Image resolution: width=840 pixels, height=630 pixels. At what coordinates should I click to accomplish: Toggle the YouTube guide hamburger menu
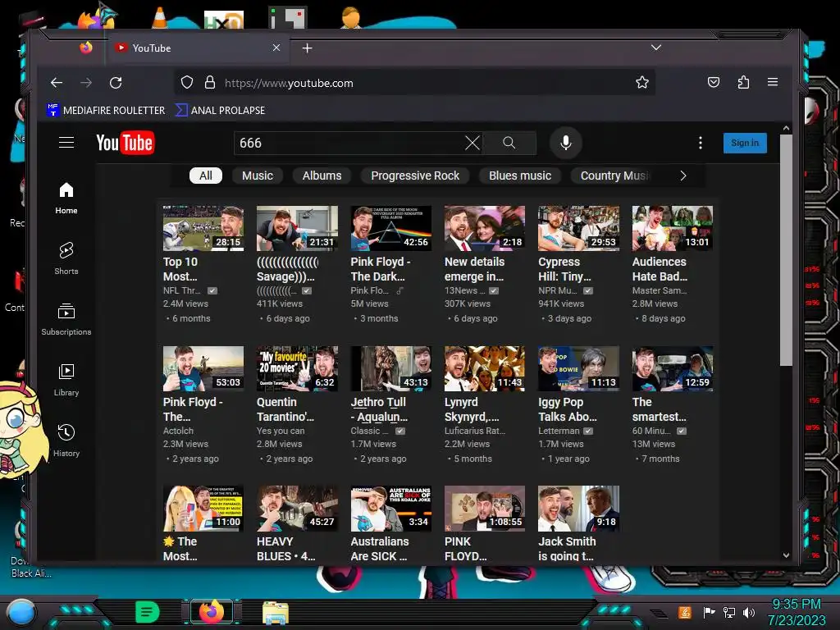(x=66, y=143)
